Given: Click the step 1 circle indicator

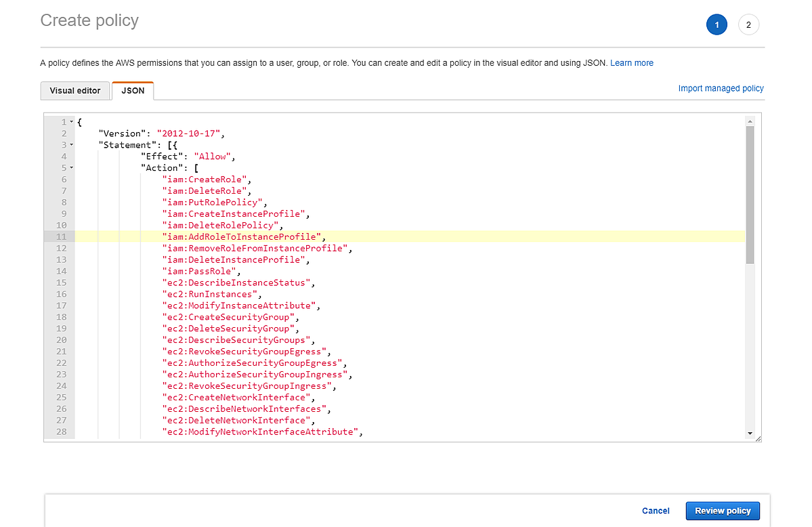Looking at the screenshot, I should point(717,25).
